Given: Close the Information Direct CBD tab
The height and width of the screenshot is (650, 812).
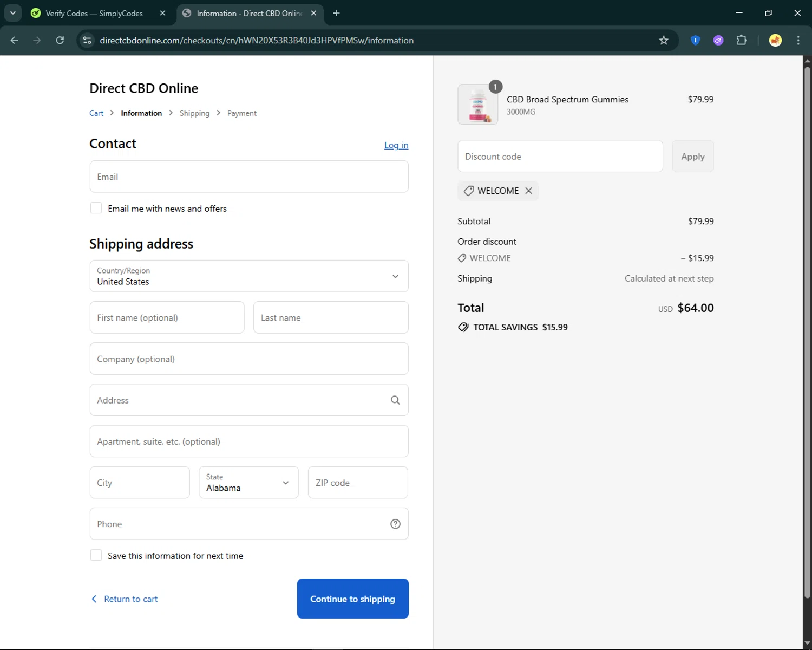Looking at the screenshot, I should pyautogui.click(x=313, y=13).
